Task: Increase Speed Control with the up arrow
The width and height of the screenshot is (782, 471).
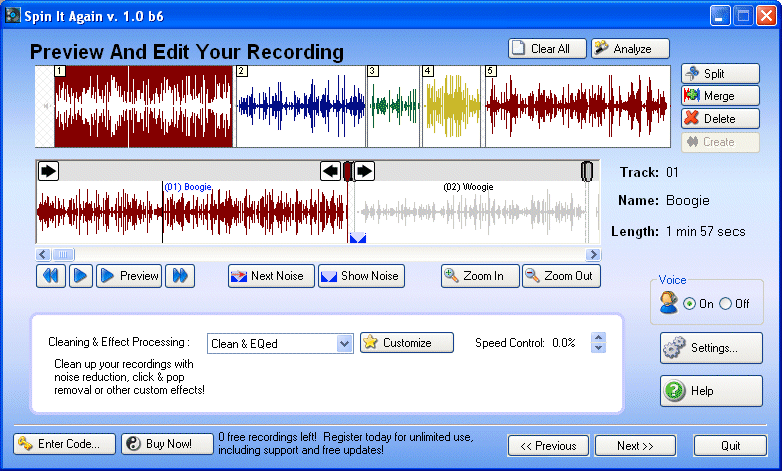Action: click(598, 338)
